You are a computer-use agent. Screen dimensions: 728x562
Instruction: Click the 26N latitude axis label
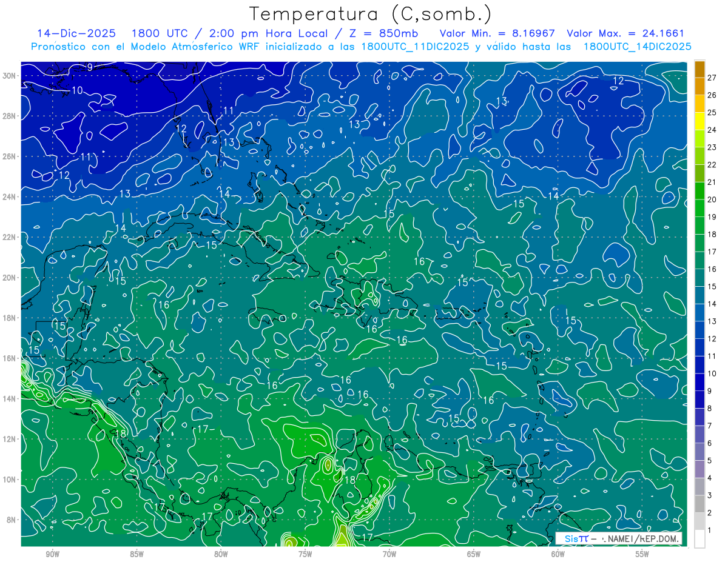(x=10, y=156)
